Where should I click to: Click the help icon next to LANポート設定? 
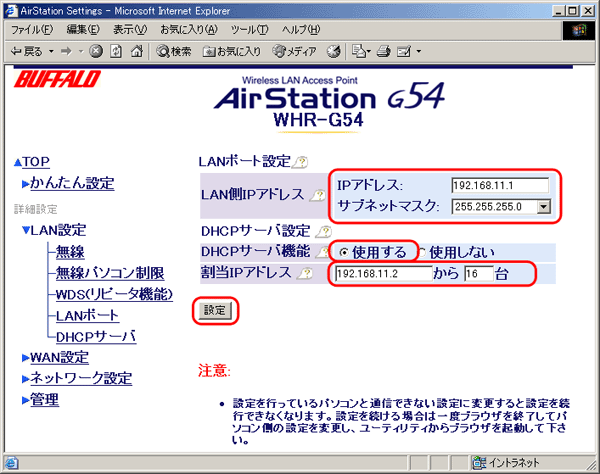(300, 163)
